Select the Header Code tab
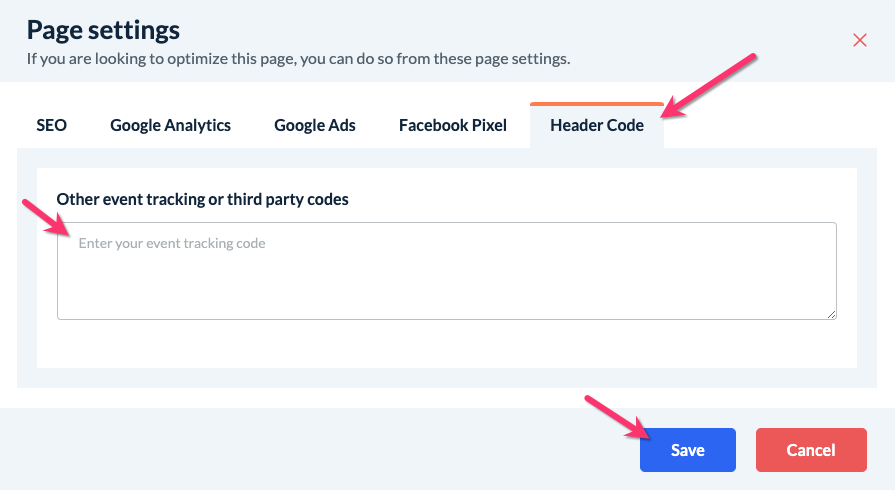This screenshot has height=490, width=895. tap(597, 126)
